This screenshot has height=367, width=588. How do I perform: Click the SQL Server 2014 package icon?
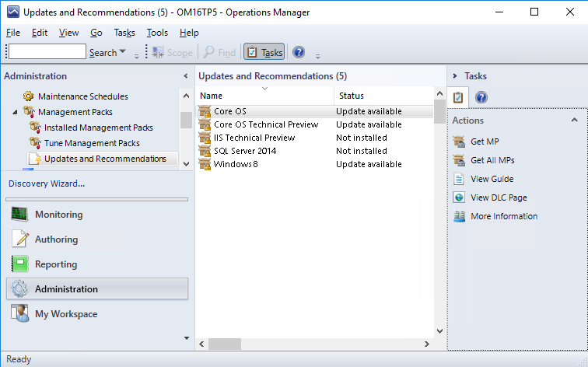tap(205, 151)
